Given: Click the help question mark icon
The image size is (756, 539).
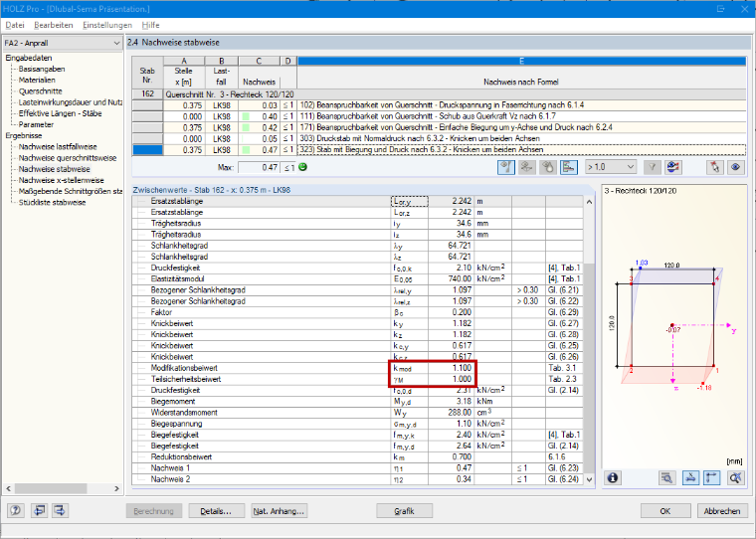Looking at the screenshot, I should coord(16,510).
